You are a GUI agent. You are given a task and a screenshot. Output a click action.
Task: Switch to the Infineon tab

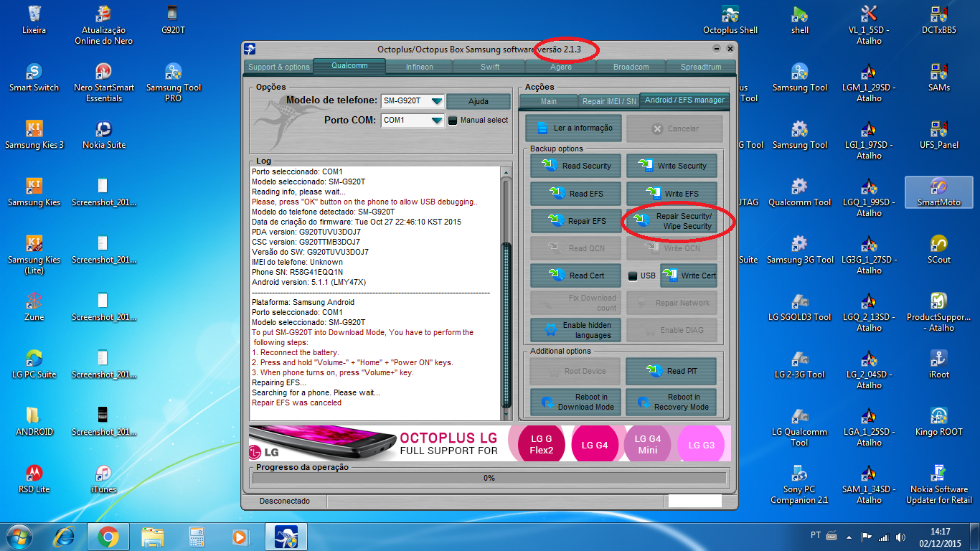click(419, 67)
